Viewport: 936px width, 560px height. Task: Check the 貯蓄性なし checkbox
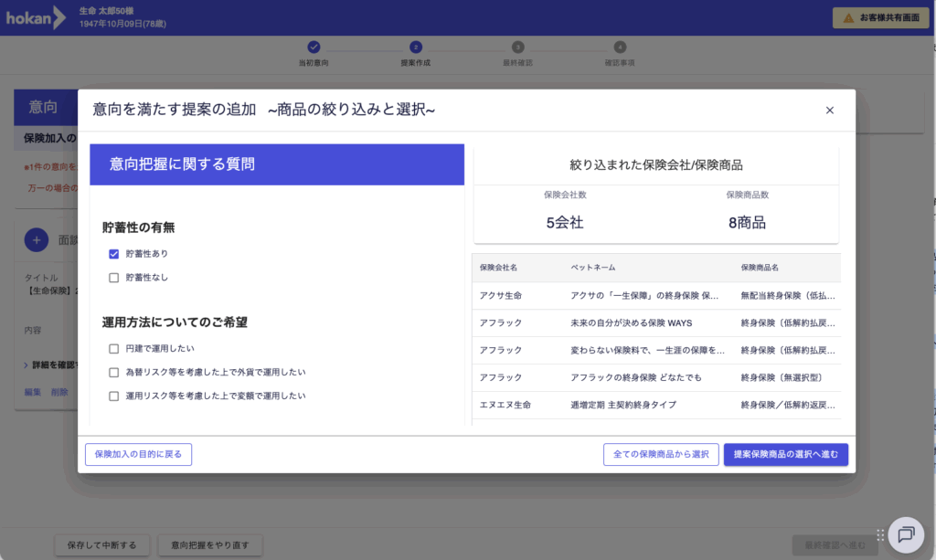(x=114, y=278)
